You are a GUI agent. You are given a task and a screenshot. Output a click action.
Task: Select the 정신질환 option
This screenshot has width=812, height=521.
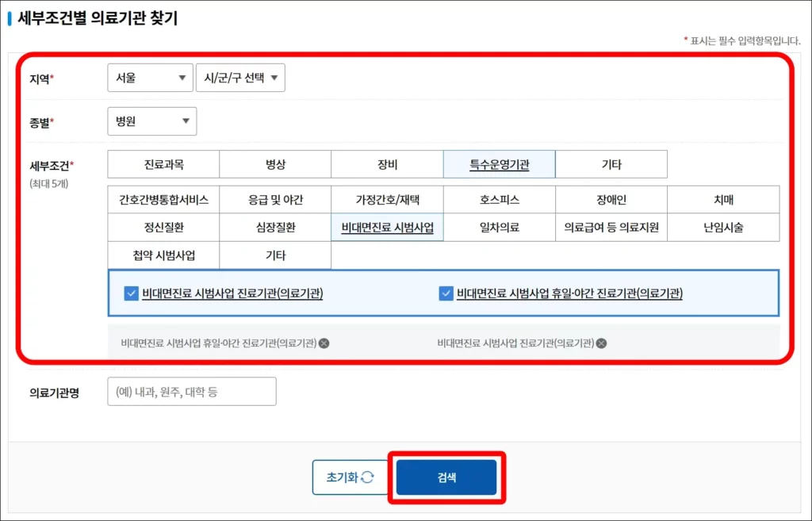(163, 228)
